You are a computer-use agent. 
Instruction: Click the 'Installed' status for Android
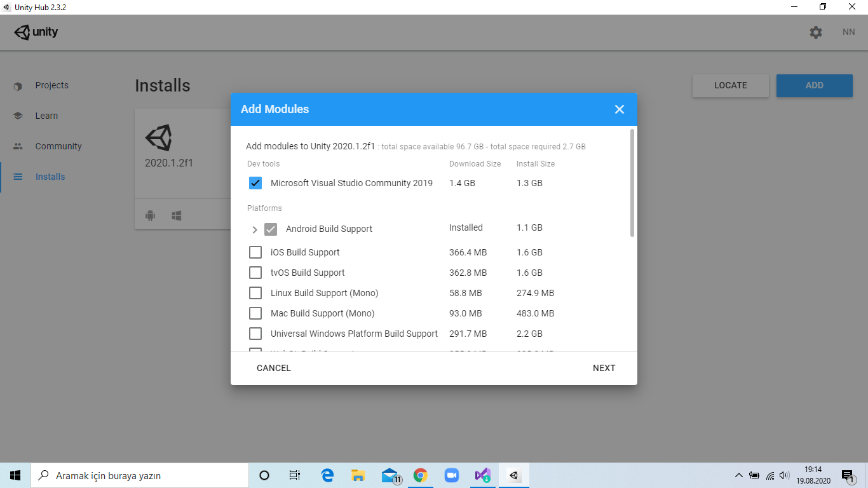[x=466, y=227]
